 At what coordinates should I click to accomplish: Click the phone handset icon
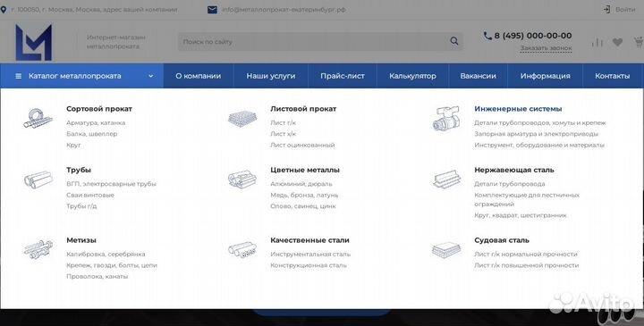(x=487, y=36)
